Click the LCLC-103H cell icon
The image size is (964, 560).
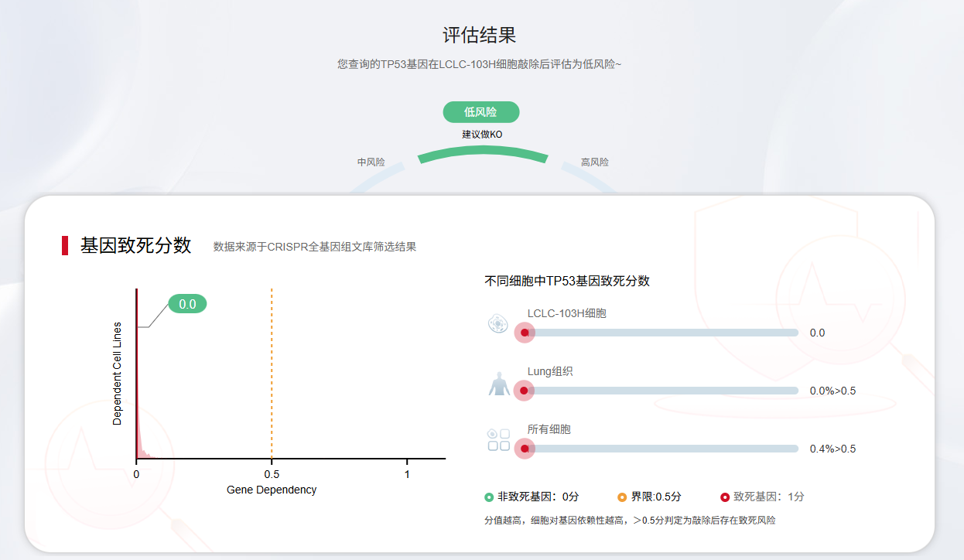pos(498,324)
